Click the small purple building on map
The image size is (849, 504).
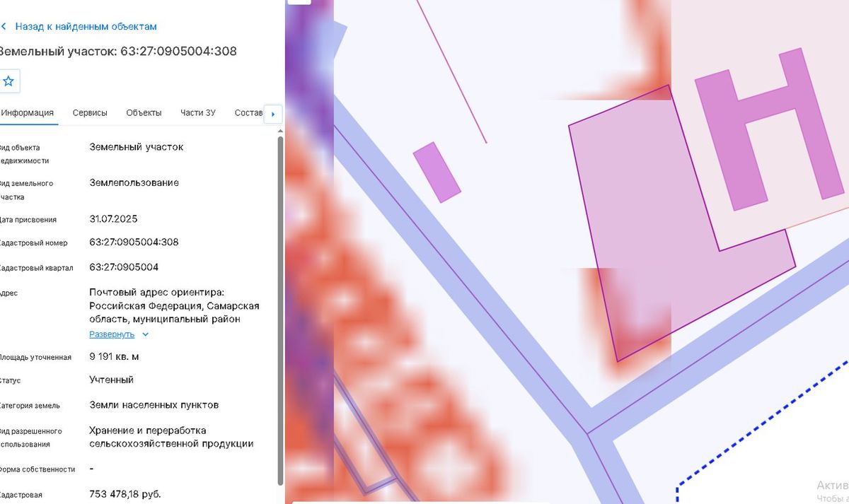coord(437,172)
